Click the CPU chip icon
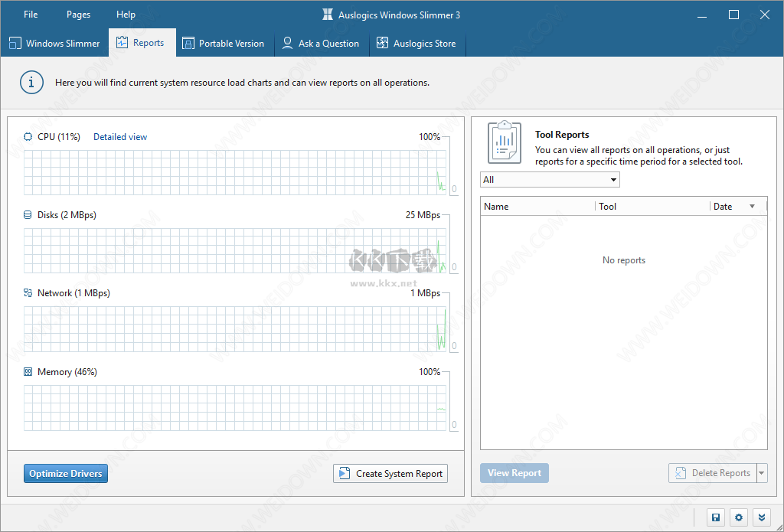This screenshot has width=784, height=532. tap(28, 137)
